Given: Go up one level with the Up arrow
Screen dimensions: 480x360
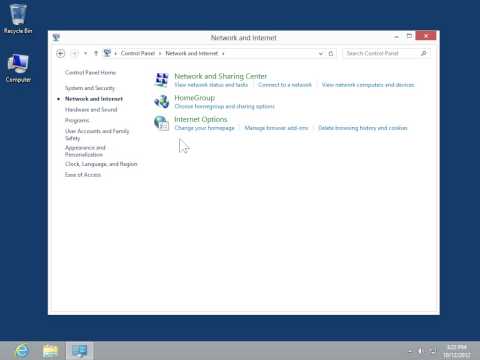Looking at the screenshot, I should (x=96, y=53).
